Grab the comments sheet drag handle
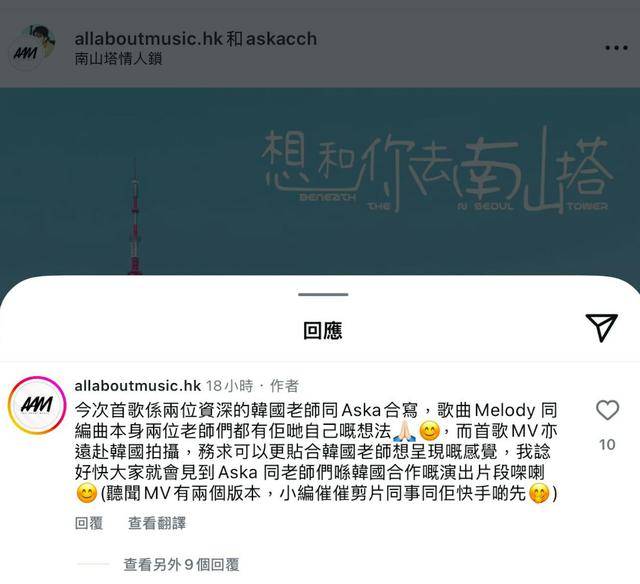 point(323,294)
